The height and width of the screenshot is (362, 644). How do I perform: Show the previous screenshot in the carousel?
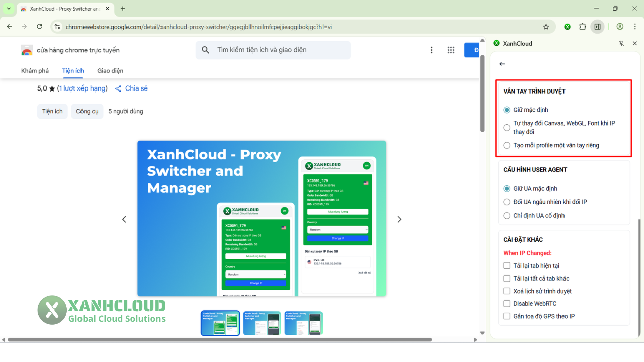click(124, 219)
